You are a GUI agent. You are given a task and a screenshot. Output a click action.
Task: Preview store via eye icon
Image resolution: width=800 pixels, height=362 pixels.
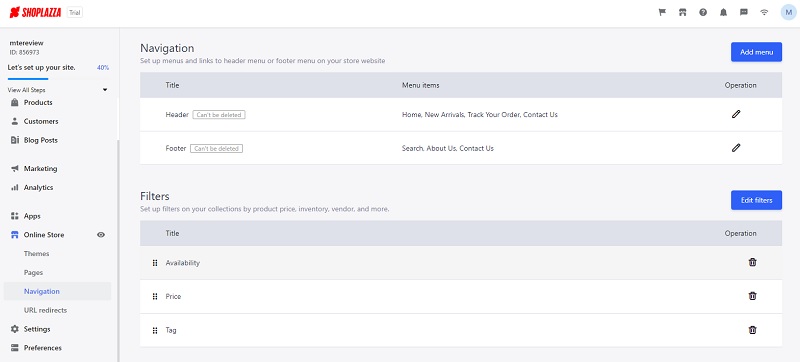pyautogui.click(x=101, y=235)
